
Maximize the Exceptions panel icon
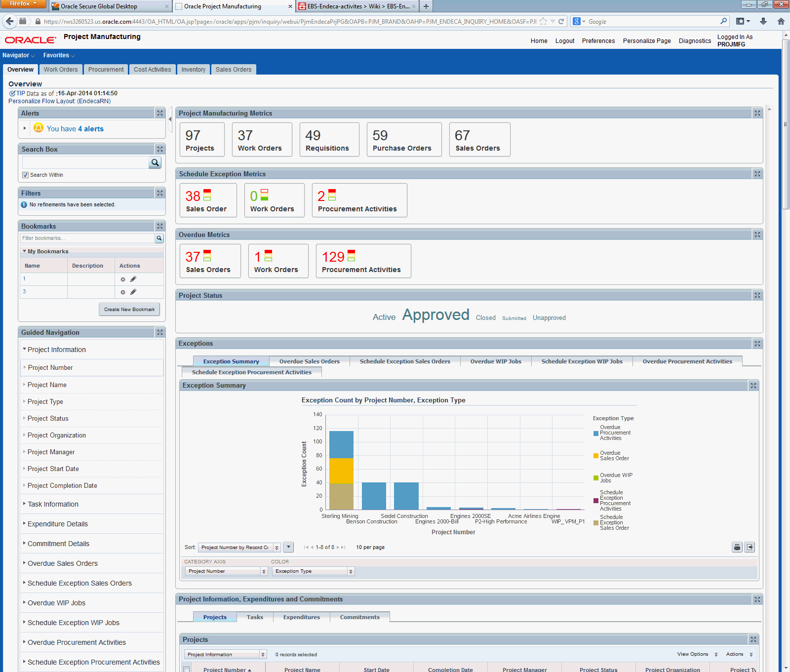[757, 343]
